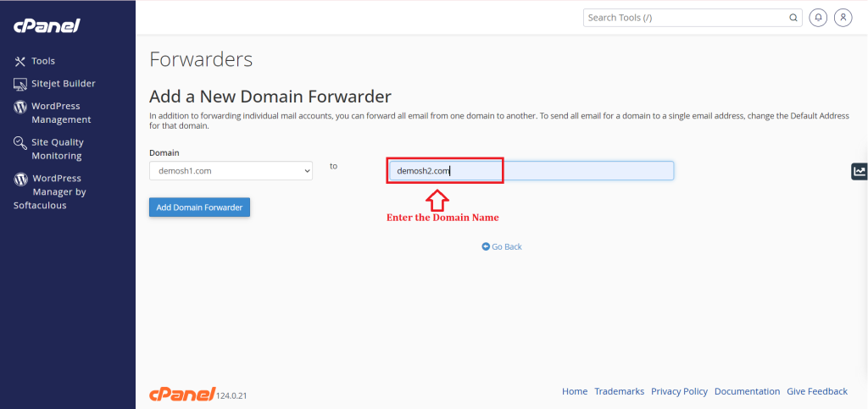This screenshot has width=868, height=409.
Task: Click the WordPress Management logo icon
Action: click(x=20, y=107)
